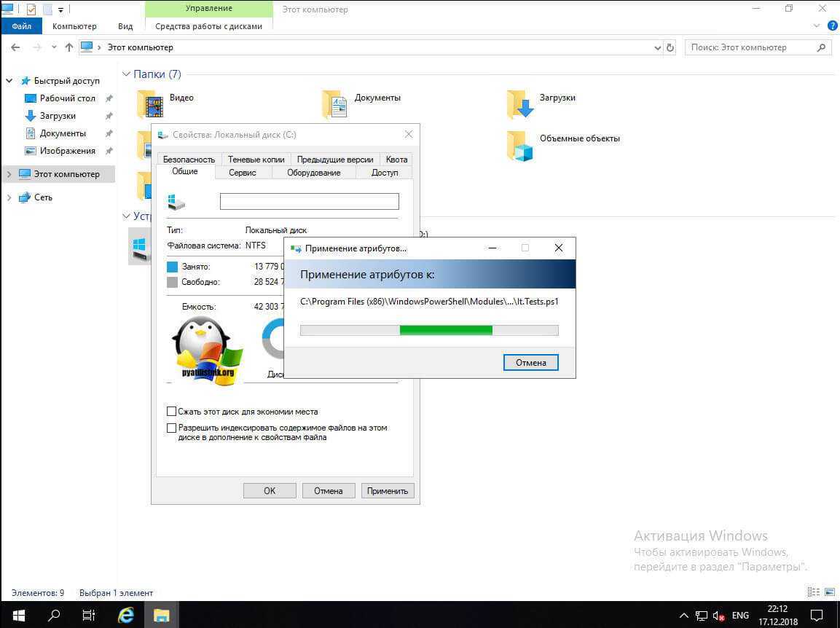Expand the Этот компьютер tree node
This screenshot has width=840, height=628.
(9, 174)
